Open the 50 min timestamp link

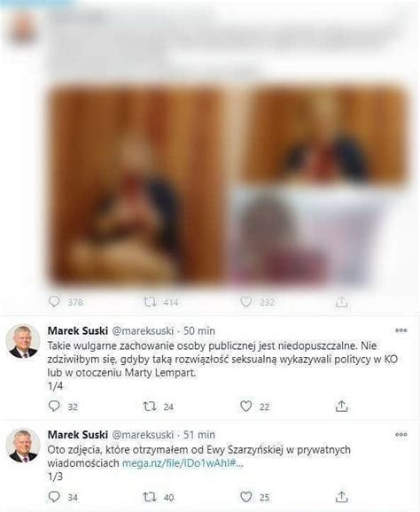pos(199,330)
